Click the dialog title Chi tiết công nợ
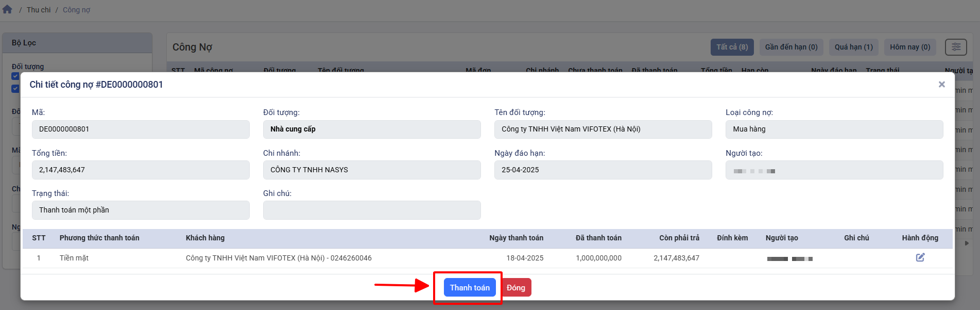The width and height of the screenshot is (980, 310). click(x=96, y=85)
